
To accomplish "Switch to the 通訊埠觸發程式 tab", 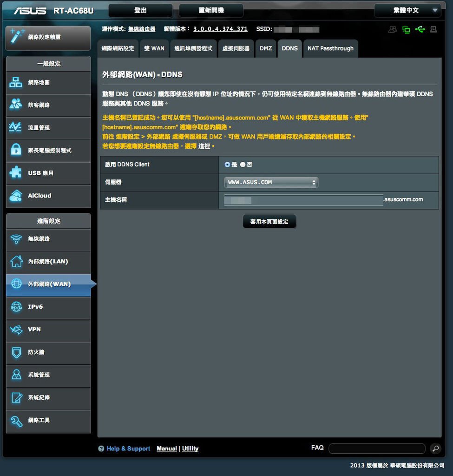I will [193, 48].
